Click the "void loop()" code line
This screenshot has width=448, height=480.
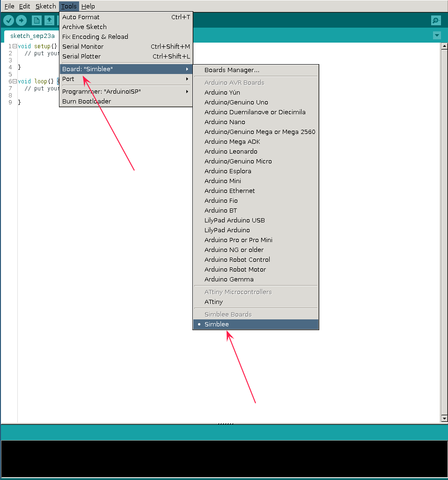pyautogui.click(x=36, y=81)
